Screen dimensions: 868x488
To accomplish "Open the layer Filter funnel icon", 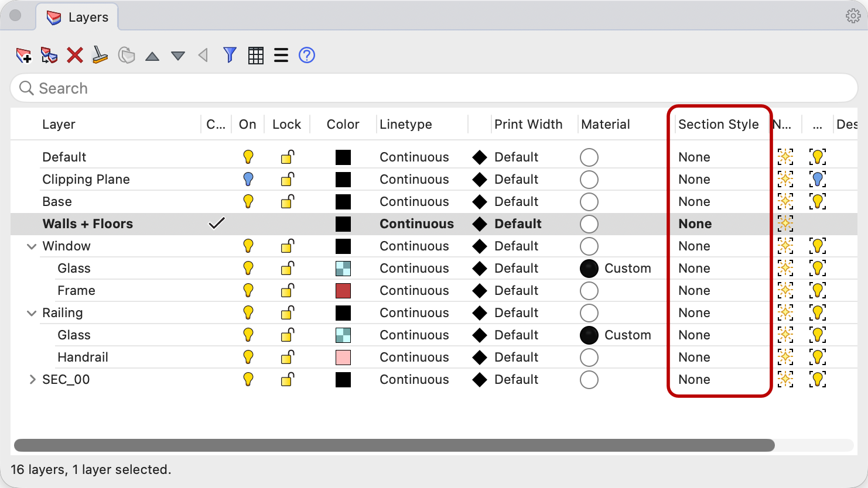I will point(230,56).
